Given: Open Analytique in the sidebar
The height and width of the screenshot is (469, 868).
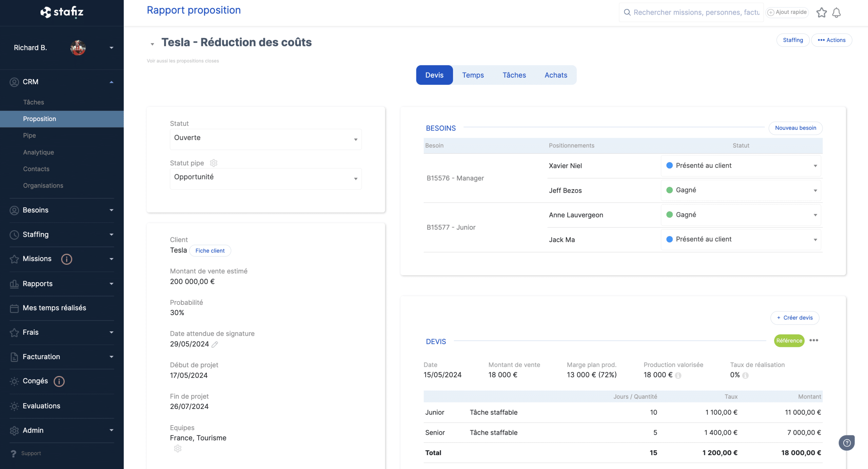Looking at the screenshot, I should 38,152.
